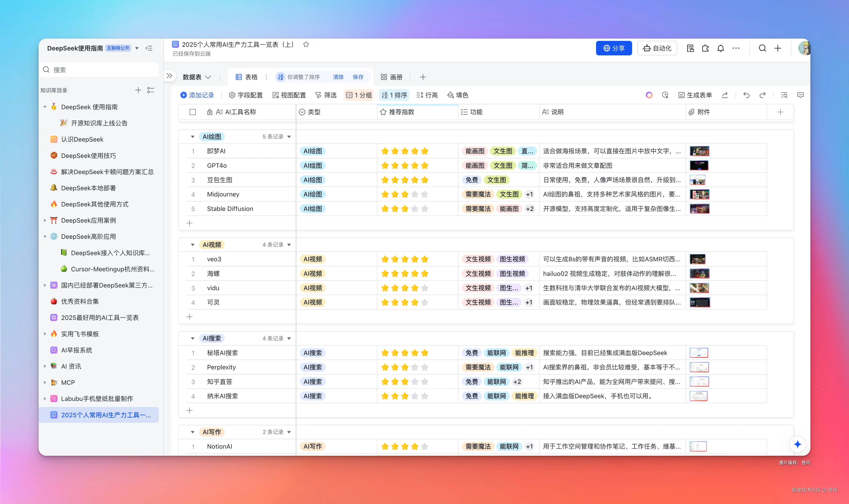Open the 填色 fill color tool

pos(457,95)
